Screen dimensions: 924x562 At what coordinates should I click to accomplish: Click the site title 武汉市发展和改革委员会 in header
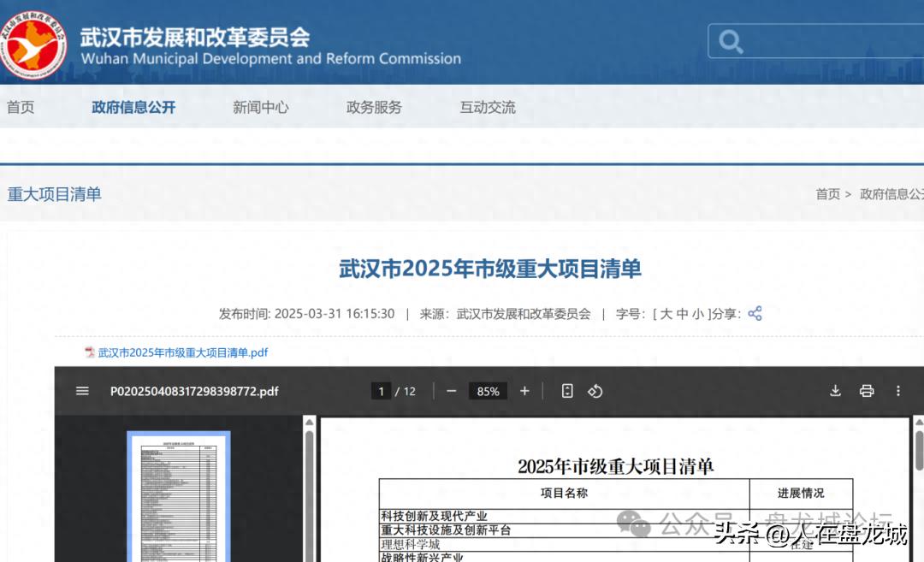(x=195, y=37)
